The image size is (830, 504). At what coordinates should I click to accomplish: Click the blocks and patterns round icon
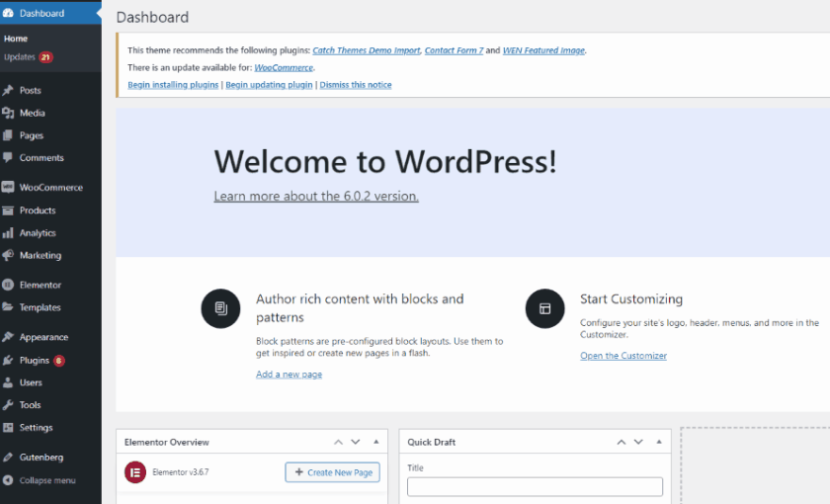tap(220, 308)
